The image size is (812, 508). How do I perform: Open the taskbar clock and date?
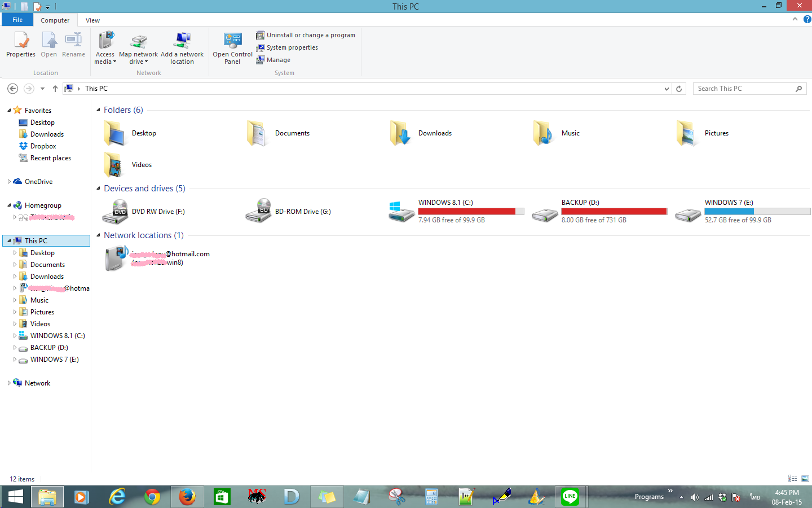[787, 497]
